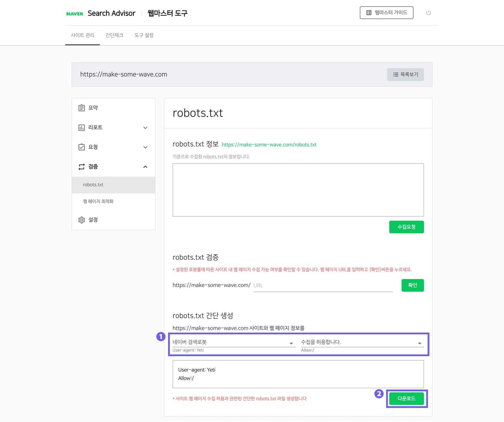The image size is (504, 422).
Task: Click the 리포트 menu label
Action: (95, 127)
